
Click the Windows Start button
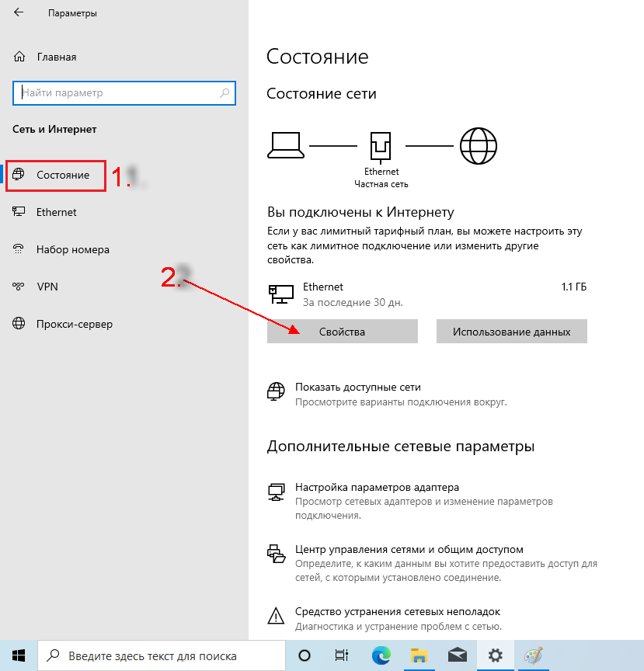[x=19, y=655]
